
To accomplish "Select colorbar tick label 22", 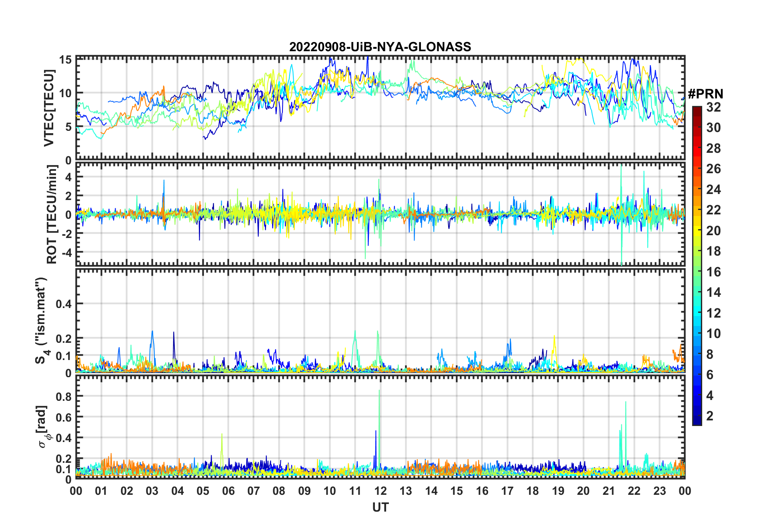I will point(714,210).
